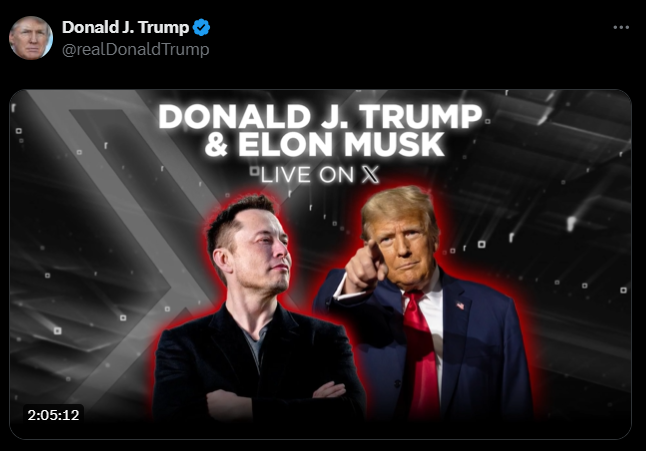Screen dimensions: 646x451
Task: Click the blue verified checkmark badge
Action: [201, 27]
